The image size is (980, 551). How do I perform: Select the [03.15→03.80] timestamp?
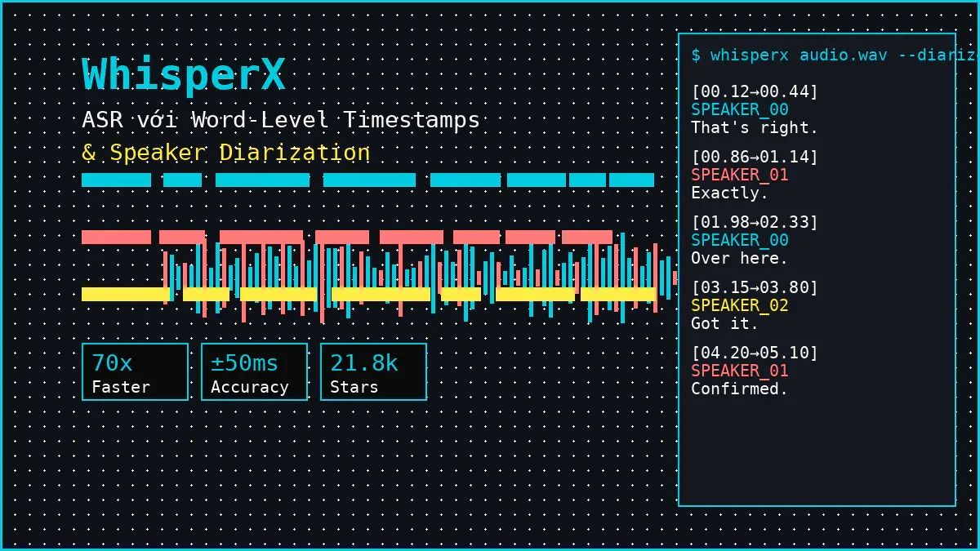coord(755,287)
